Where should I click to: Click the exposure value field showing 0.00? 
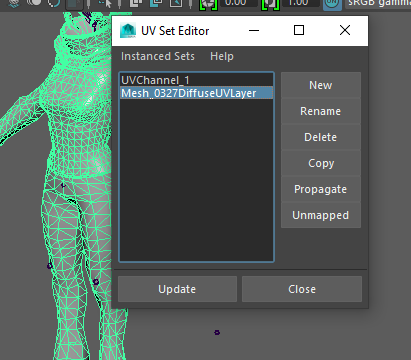(239, 3)
